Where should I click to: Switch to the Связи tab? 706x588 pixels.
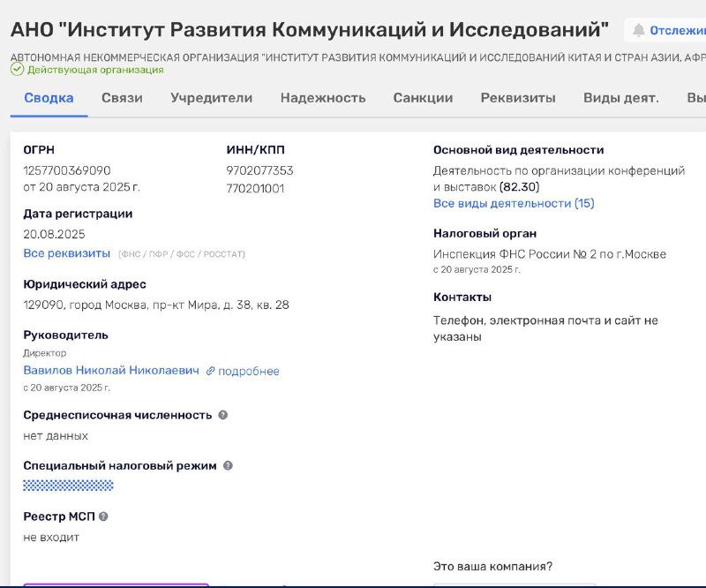(x=122, y=98)
